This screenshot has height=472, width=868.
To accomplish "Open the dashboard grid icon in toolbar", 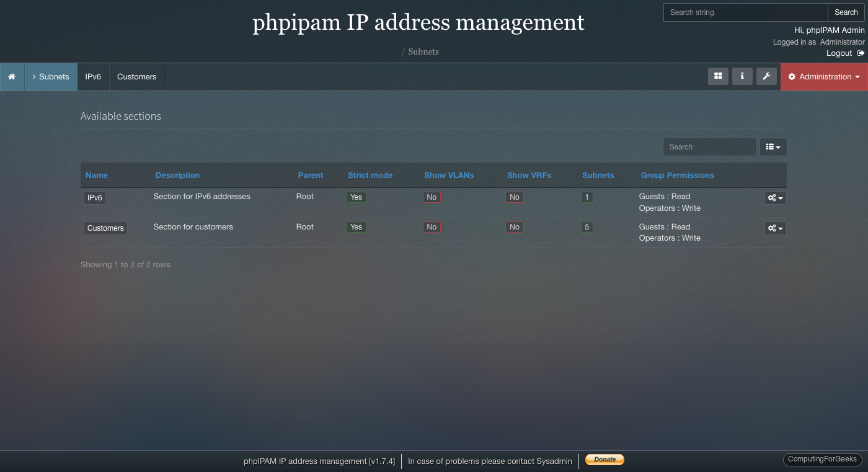I will point(718,76).
